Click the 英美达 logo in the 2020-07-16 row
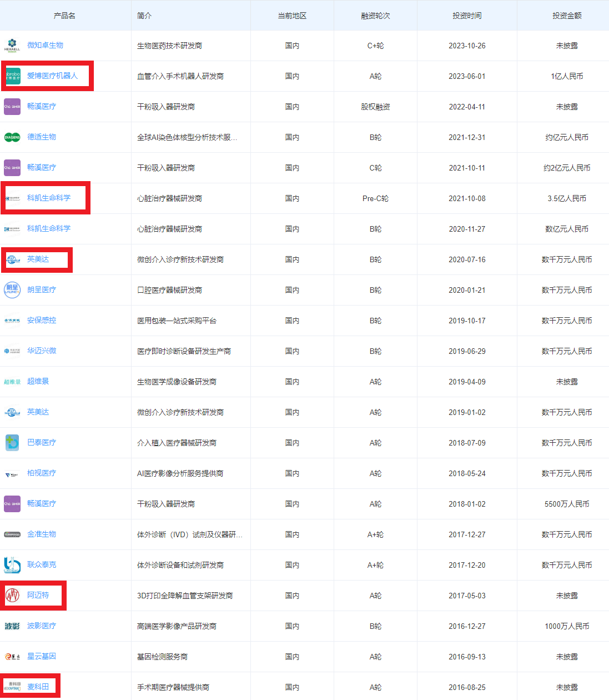609x700 pixels. 12,259
